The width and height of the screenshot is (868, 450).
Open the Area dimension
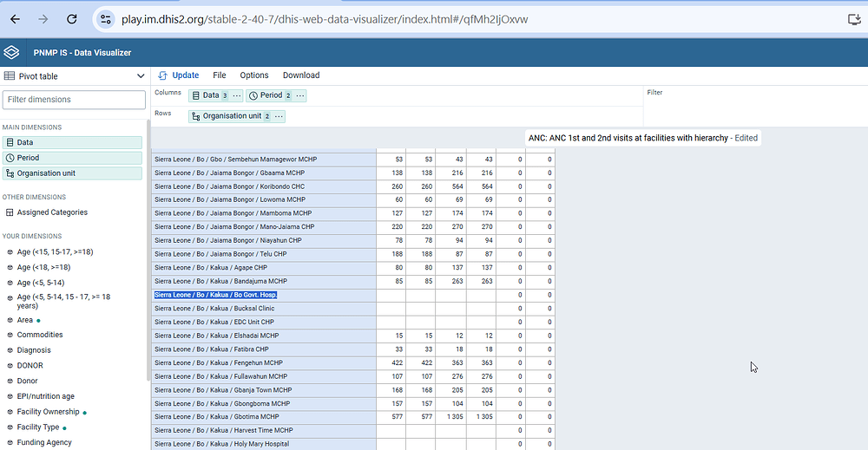pos(25,320)
